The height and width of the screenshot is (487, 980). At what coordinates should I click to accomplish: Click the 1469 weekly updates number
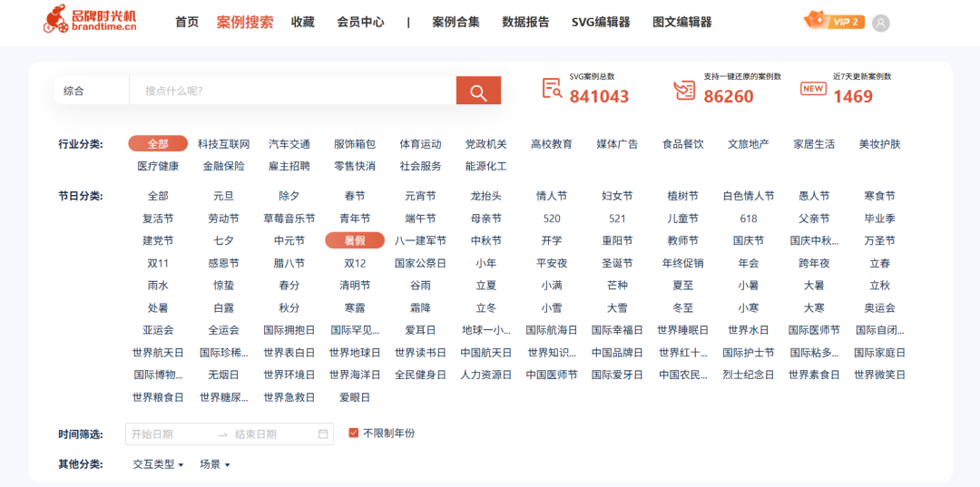(853, 97)
